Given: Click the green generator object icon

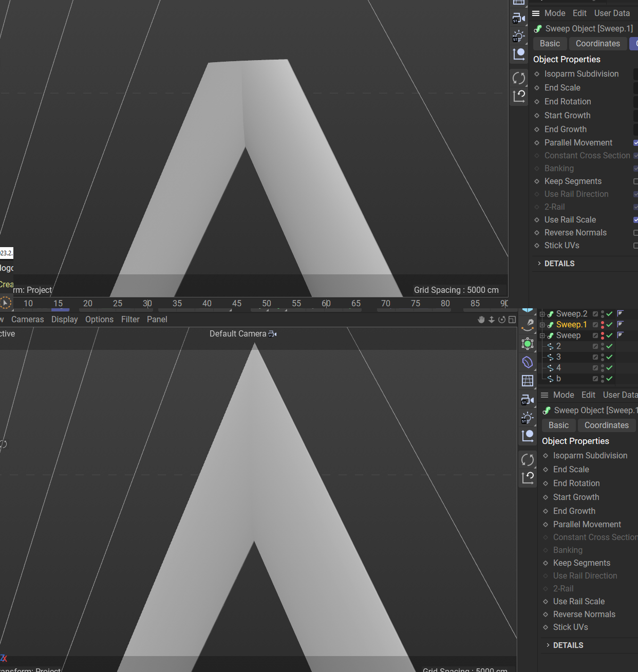Looking at the screenshot, I should (x=528, y=344).
